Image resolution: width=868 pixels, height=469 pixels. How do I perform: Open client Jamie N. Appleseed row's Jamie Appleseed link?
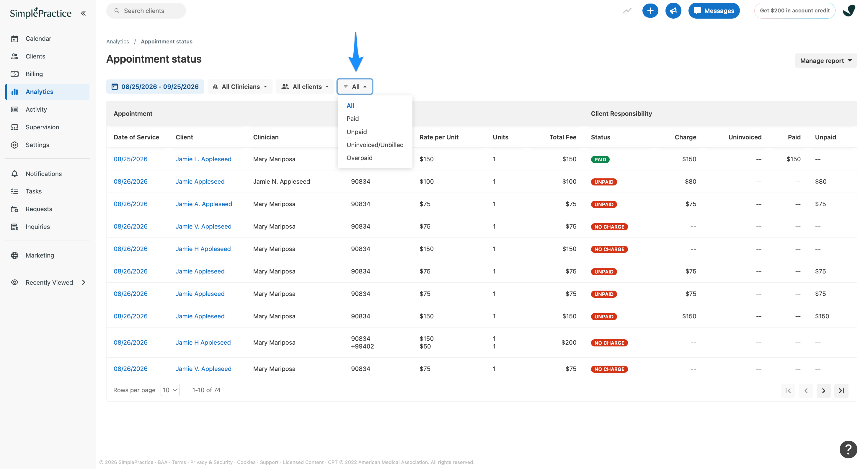tap(200, 182)
